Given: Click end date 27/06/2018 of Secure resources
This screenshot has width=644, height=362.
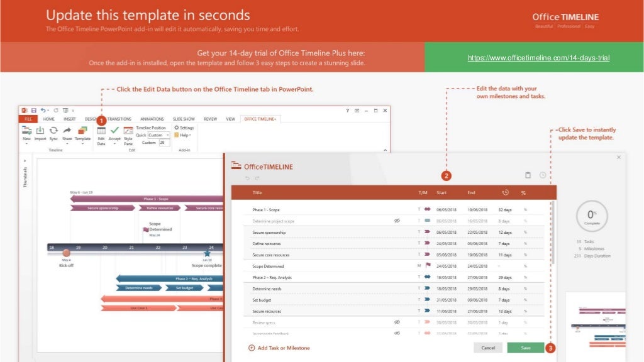Looking at the screenshot, I should pyautogui.click(x=477, y=311).
